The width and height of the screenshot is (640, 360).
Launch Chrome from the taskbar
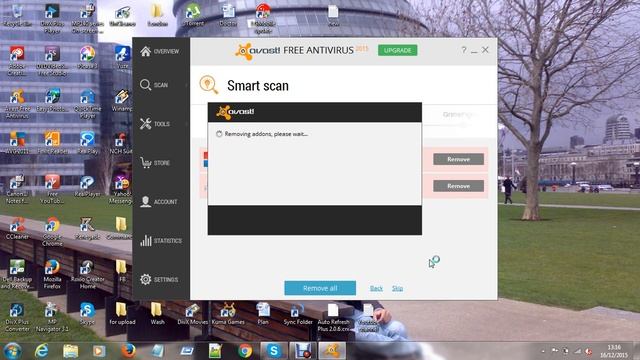[245, 351]
